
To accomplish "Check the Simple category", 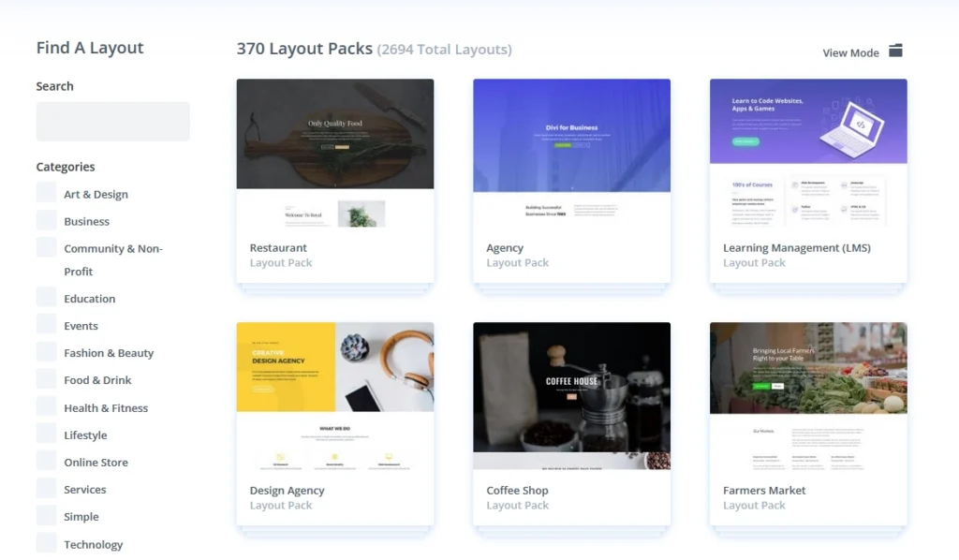I will point(46,516).
